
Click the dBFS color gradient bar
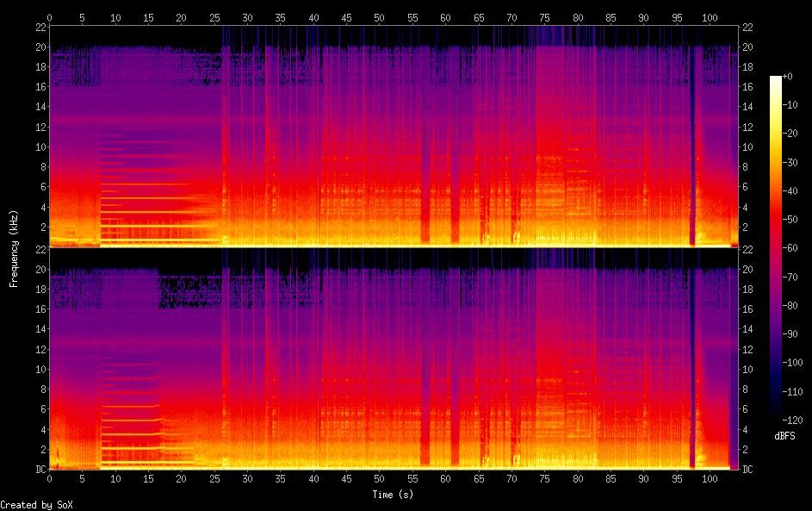tap(775, 248)
